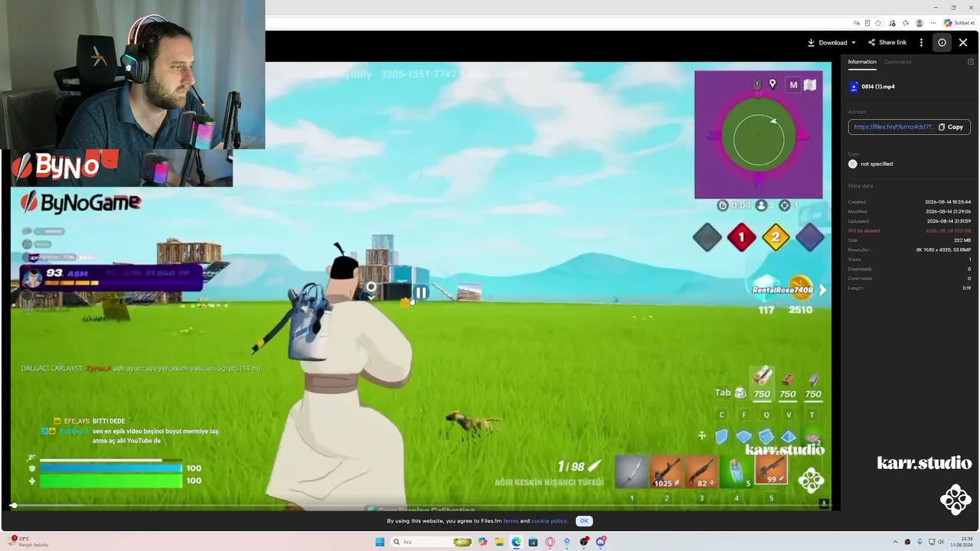Open Copilot from the taskbar
The image size is (980, 551).
click(482, 542)
